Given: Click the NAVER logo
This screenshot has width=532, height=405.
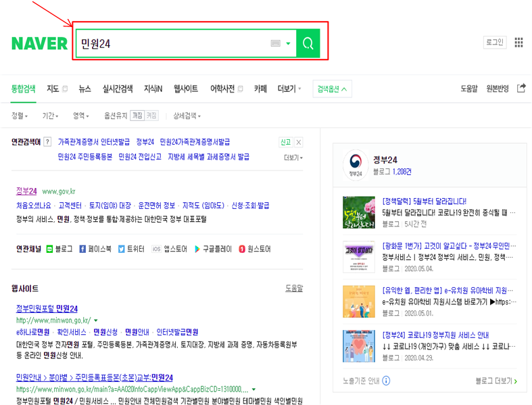Looking at the screenshot, I should [40, 43].
